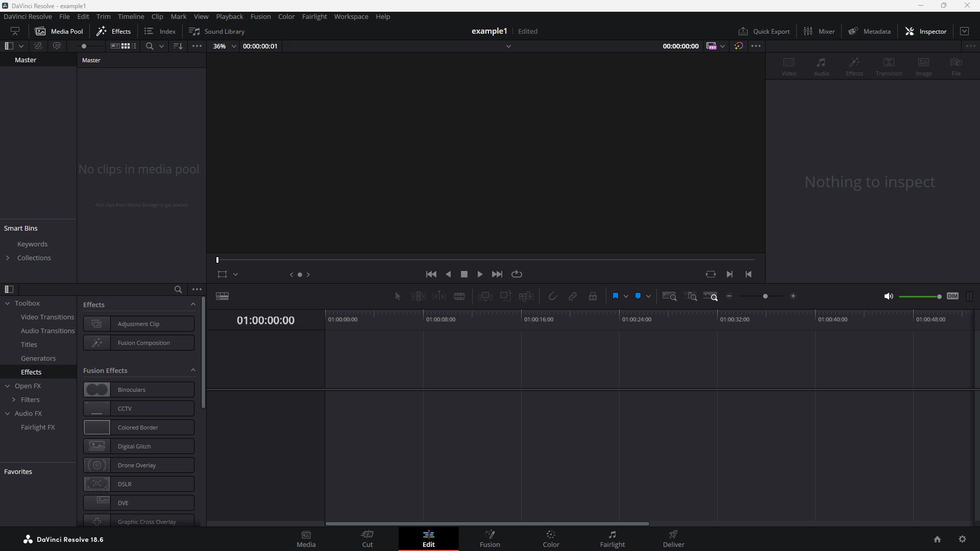Expand the Collections smart bin
The width and height of the screenshot is (980, 551).
pyautogui.click(x=8, y=258)
